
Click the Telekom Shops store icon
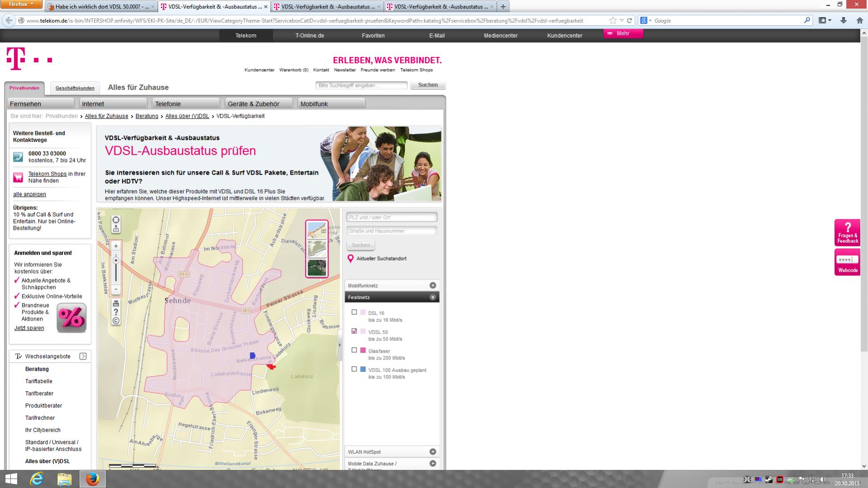(18, 177)
